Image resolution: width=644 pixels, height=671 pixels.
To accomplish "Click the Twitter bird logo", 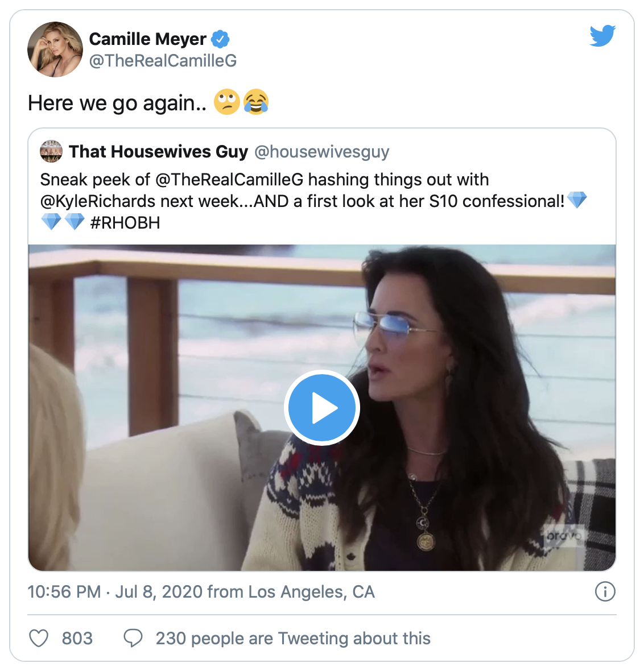I will coord(602,36).
